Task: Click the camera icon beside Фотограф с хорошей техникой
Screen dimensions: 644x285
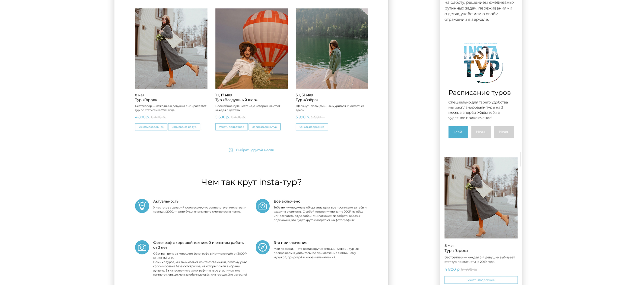Action: pyautogui.click(x=142, y=247)
